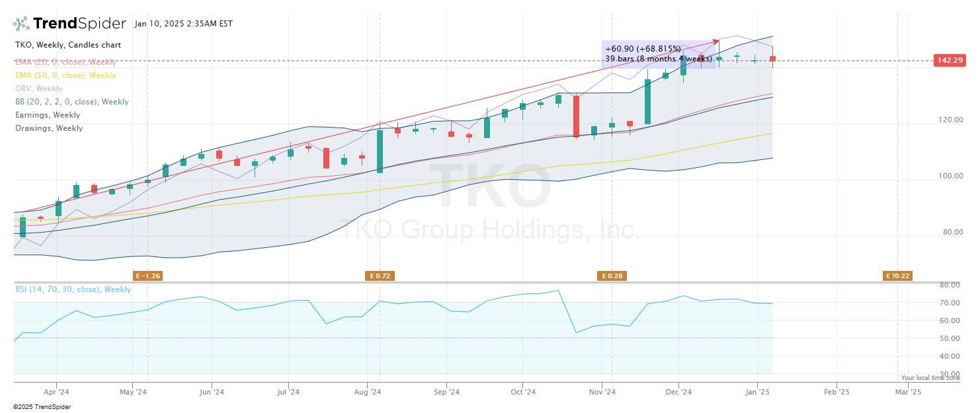Click the red arrow annotation endpoint
This screenshot has width=980, height=413.
pyautogui.click(x=716, y=41)
